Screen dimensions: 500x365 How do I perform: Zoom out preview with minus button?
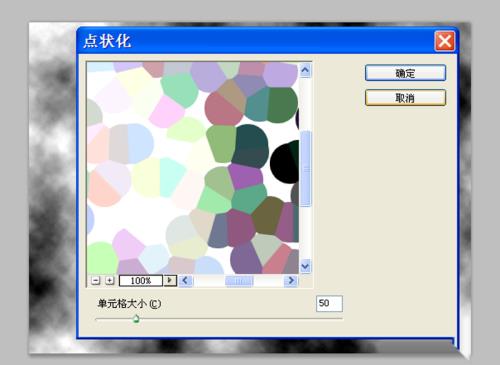pyautogui.click(x=96, y=280)
